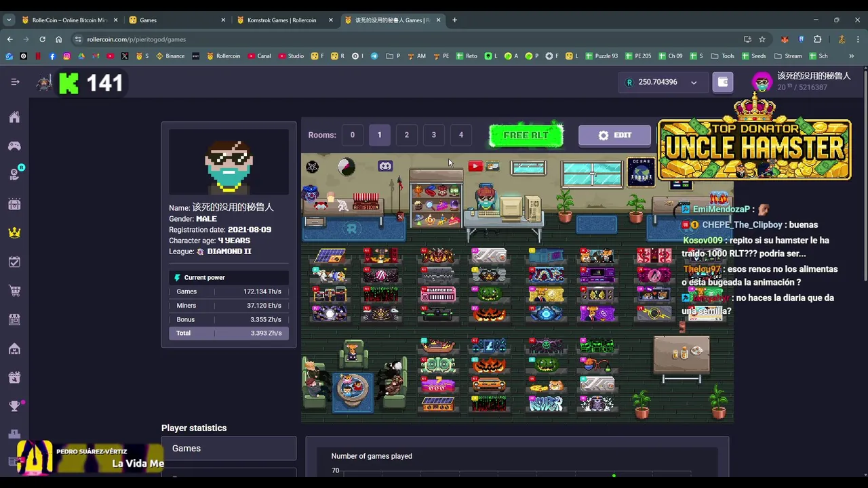Open the P bookmark folder
The width and height of the screenshot is (868, 488).
point(393,56)
